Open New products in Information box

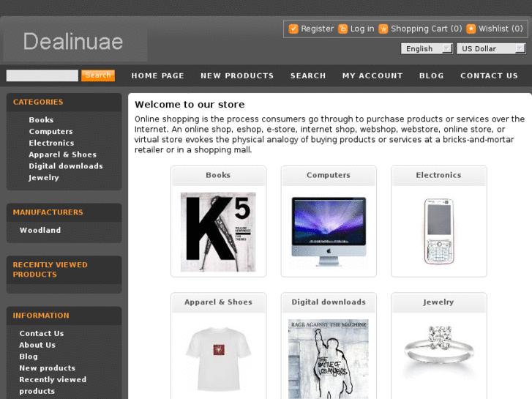click(47, 368)
